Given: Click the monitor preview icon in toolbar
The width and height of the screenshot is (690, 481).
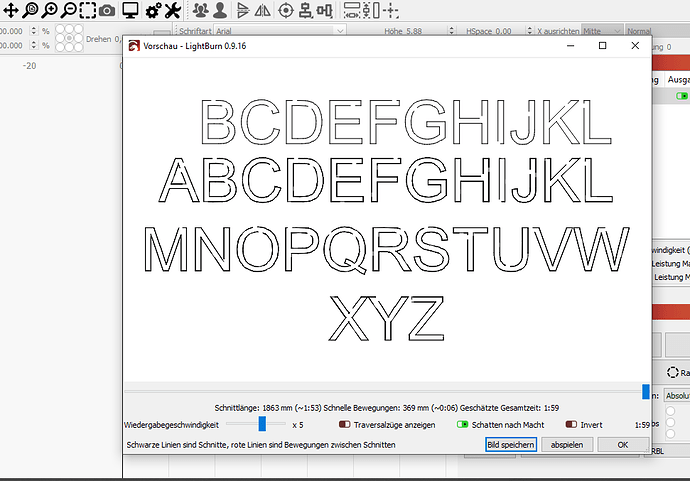Looking at the screenshot, I should pos(130,10).
